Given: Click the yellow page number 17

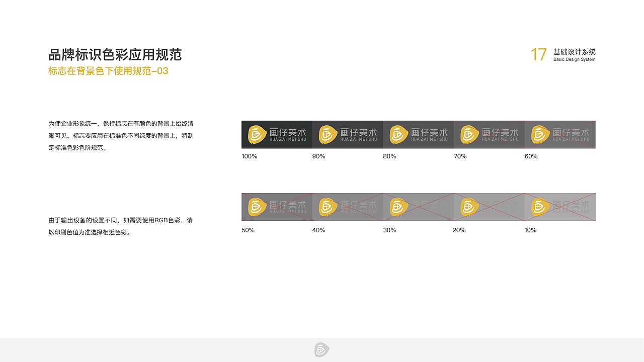Looking at the screenshot, I should 539,55.
